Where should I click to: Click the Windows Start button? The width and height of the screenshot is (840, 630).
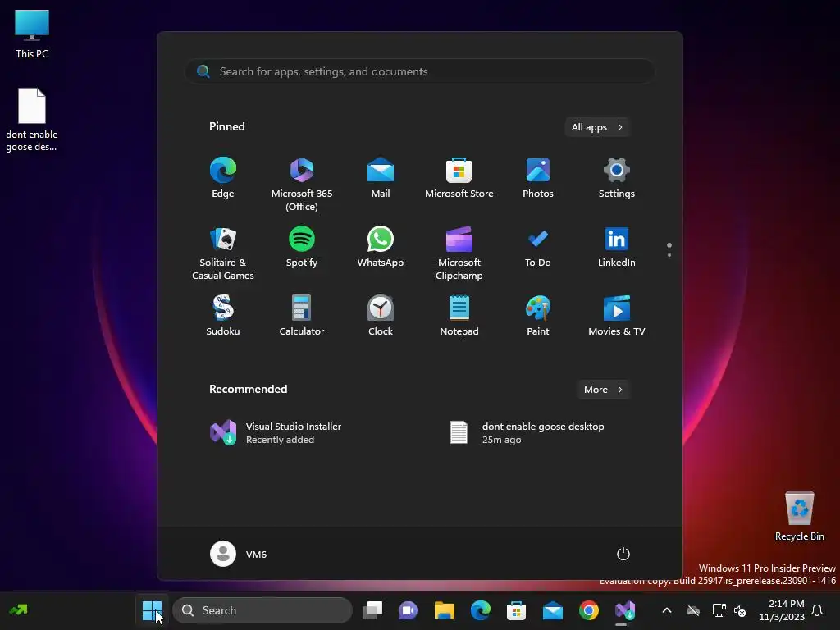tap(152, 610)
